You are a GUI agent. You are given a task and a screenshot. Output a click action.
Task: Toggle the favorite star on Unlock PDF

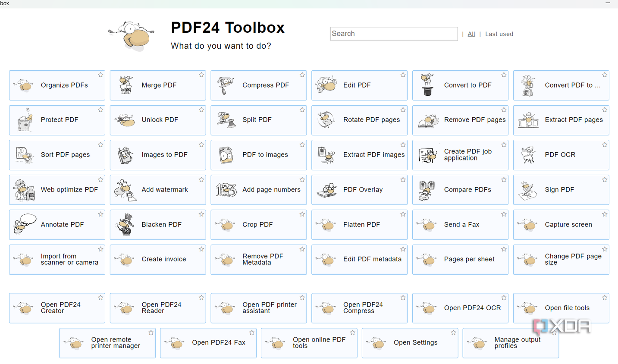[x=201, y=110]
